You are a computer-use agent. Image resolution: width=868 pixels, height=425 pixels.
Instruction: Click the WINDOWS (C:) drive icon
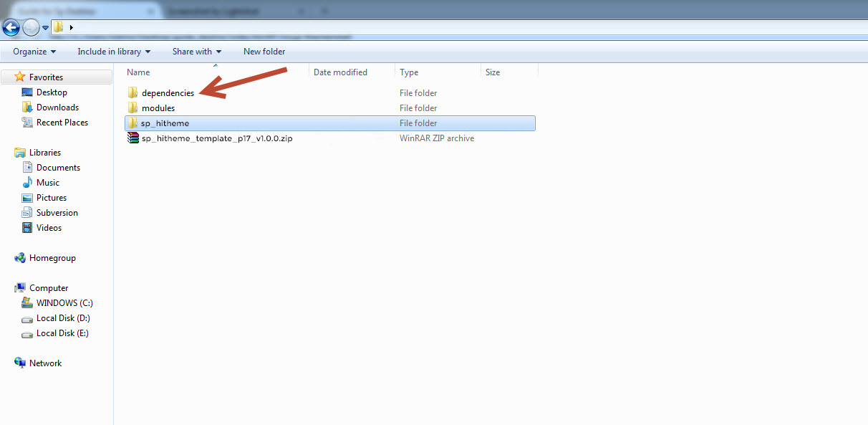[x=28, y=303]
